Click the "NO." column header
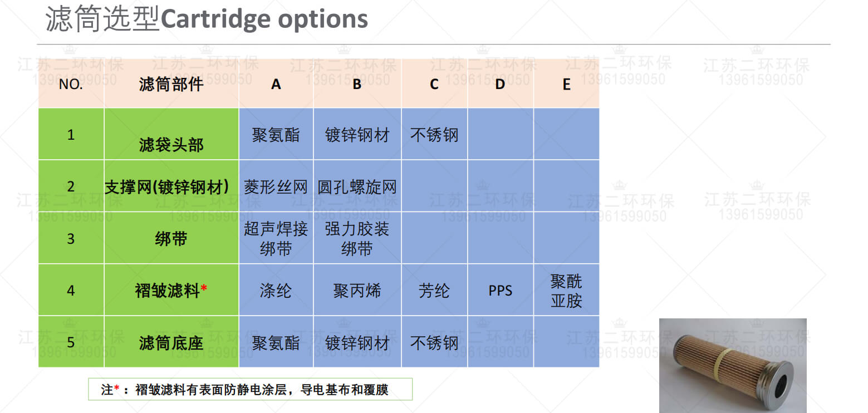The width and height of the screenshot is (868, 413). click(71, 85)
